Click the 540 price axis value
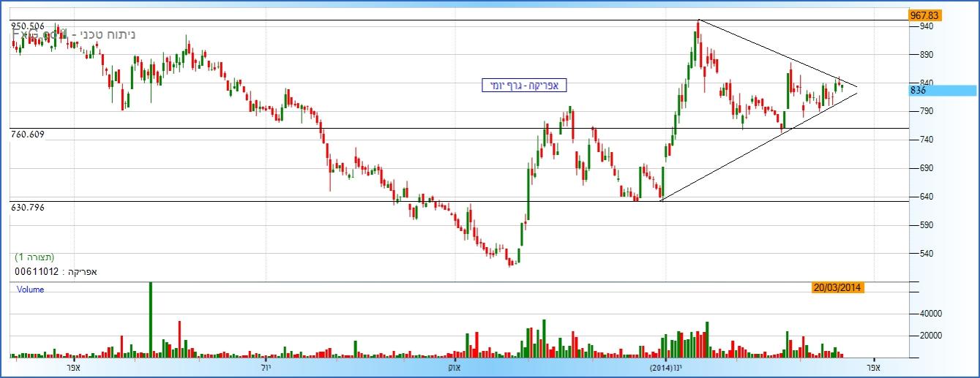The height and width of the screenshot is (378, 980). [x=926, y=254]
